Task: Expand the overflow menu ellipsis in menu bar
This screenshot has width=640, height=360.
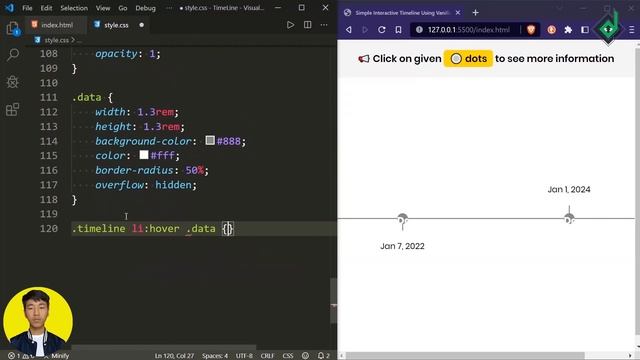Action: (169, 8)
